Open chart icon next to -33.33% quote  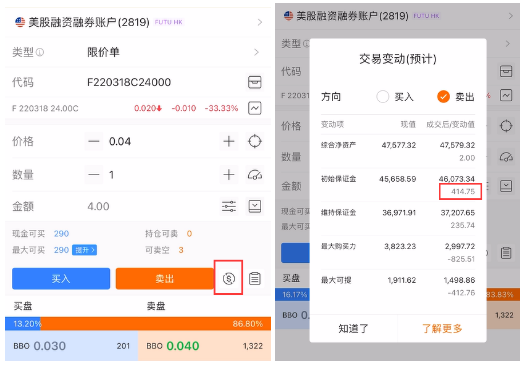click(x=254, y=108)
